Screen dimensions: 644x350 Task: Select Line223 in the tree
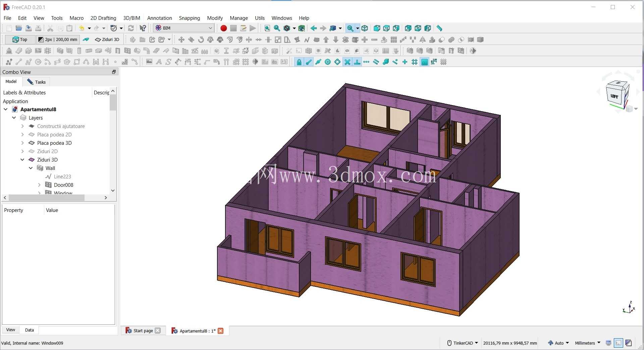pyautogui.click(x=62, y=177)
